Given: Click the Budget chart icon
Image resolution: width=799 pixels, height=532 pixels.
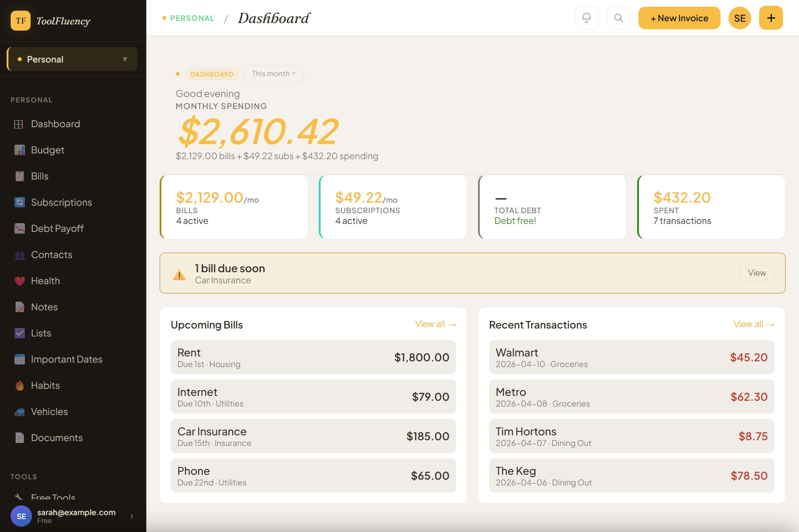Looking at the screenshot, I should (x=20, y=150).
